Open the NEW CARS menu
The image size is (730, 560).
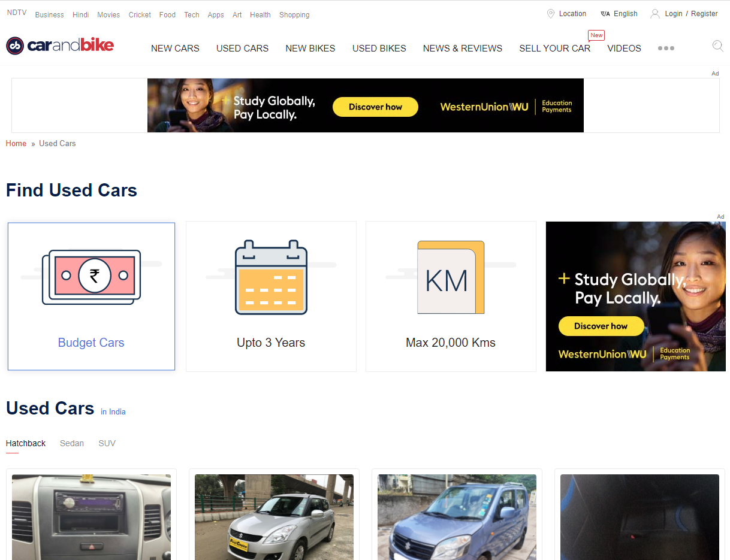(175, 49)
